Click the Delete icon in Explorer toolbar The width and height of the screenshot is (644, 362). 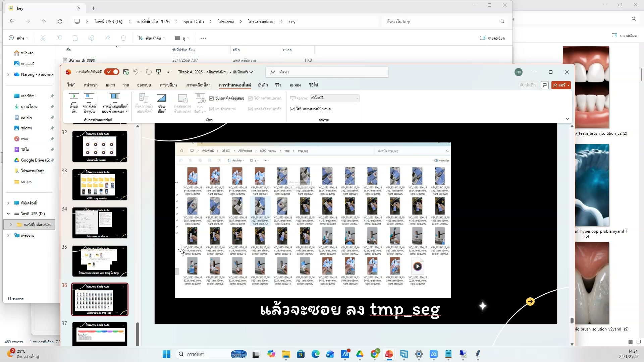pyautogui.click(x=123, y=38)
